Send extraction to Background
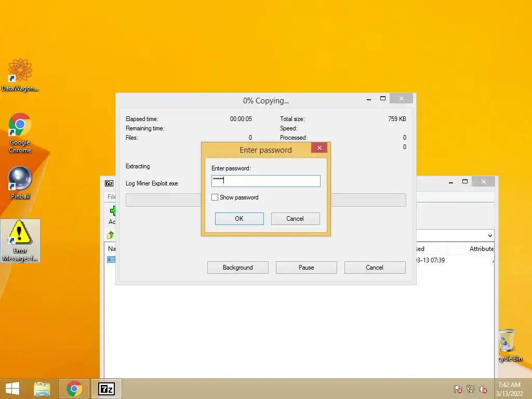The image size is (532, 399). click(238, 268)
